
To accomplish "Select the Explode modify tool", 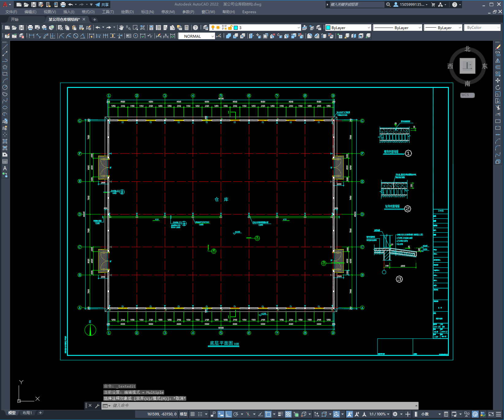I will click(x=498, y=162).
